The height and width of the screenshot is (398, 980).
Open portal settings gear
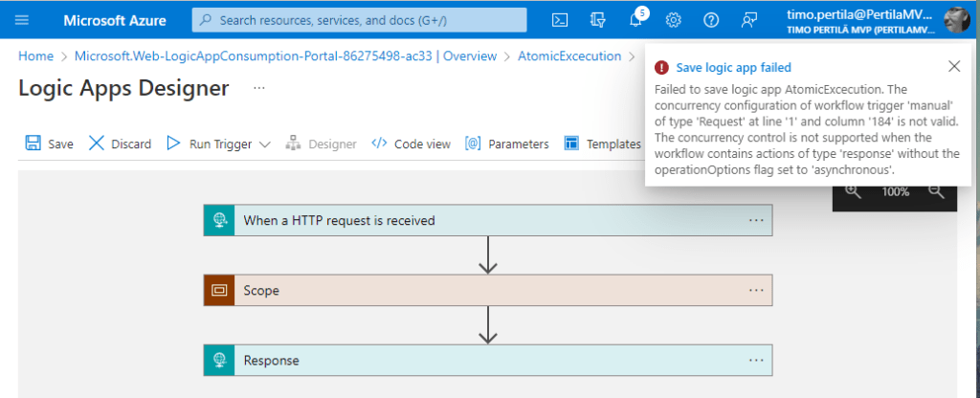(x=674, y=20)
